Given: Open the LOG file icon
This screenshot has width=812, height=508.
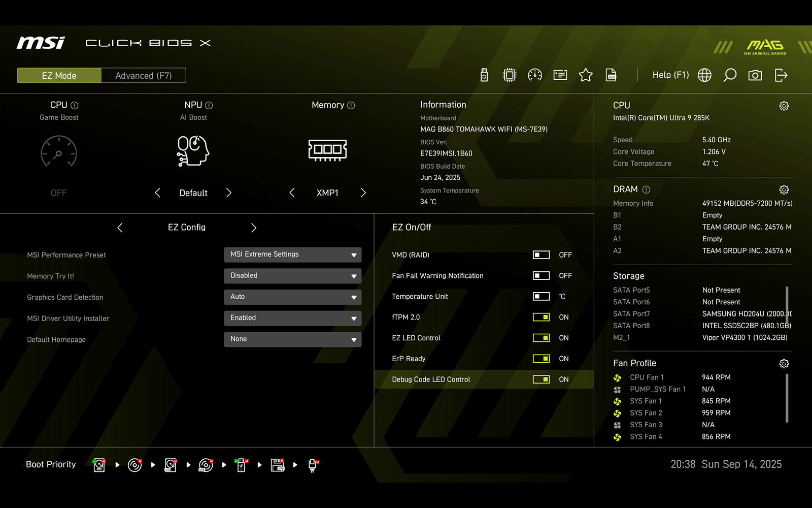Looking at the screenshot, I should coord(611,75).
